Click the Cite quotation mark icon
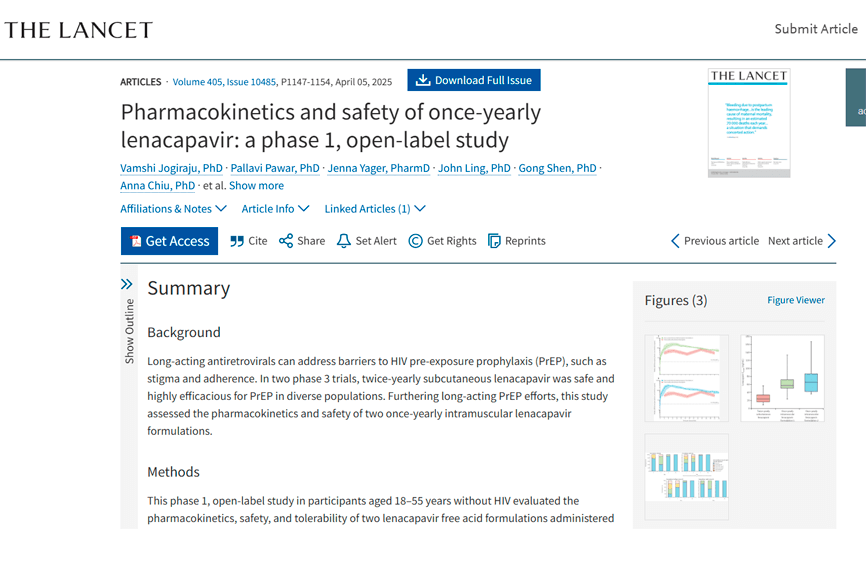This screenshot has height=578, width=866. 237,241
